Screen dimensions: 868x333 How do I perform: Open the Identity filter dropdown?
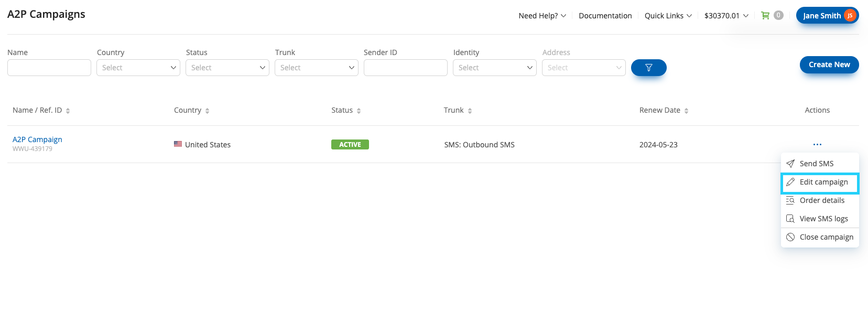pyautogui.click(x=495, y=68)
